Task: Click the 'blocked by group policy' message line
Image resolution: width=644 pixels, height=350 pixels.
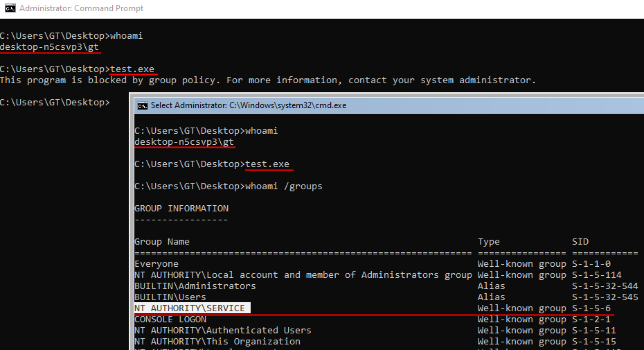Action: click(x=268, y=80)
